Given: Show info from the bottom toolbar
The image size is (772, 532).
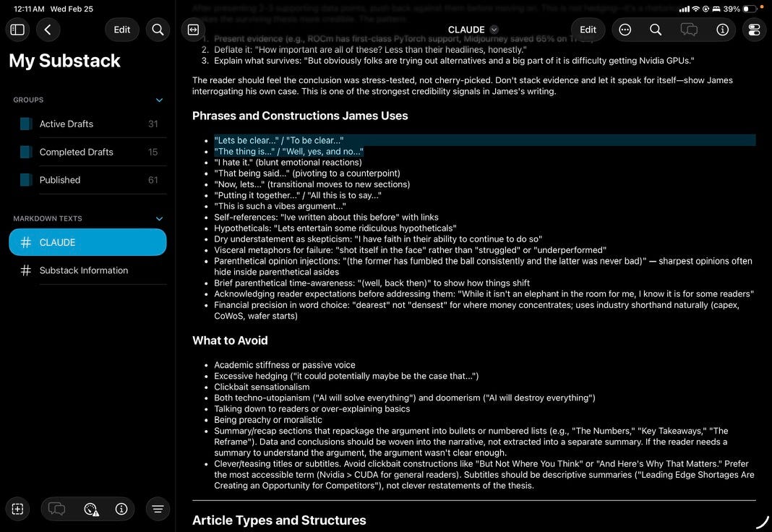Looking at the screenshot, I should (x=121, y=509).
